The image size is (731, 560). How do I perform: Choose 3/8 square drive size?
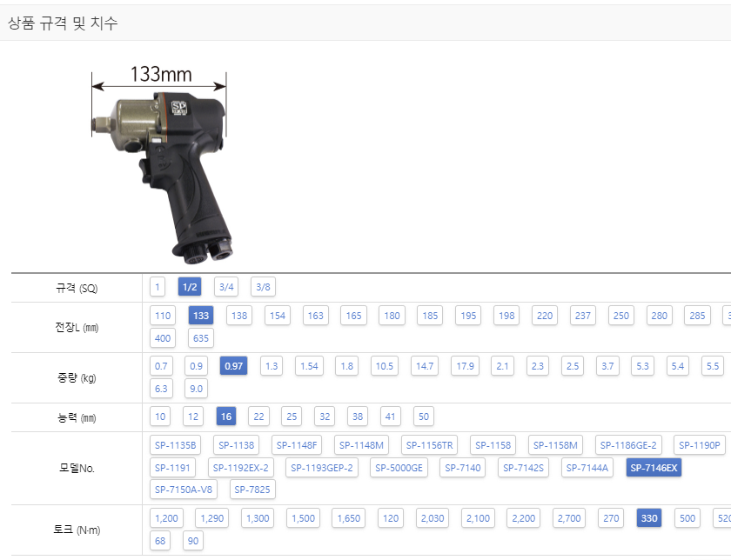pyautogui.click(x=263, y=287)
